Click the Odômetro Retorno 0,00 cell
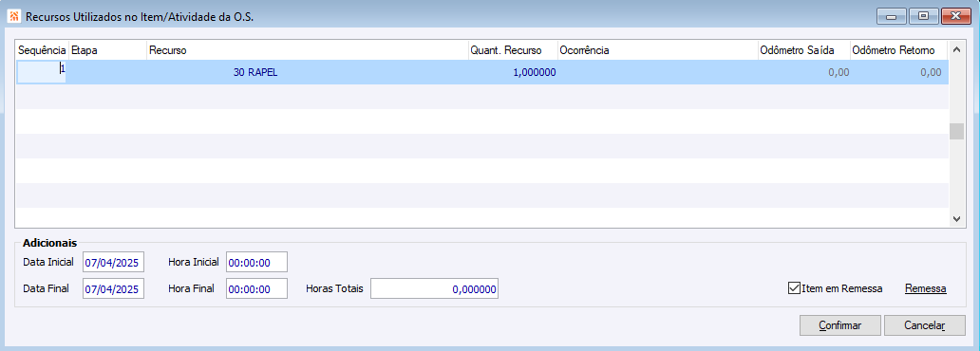Screen dimensions: 980x351 [899, 72]
